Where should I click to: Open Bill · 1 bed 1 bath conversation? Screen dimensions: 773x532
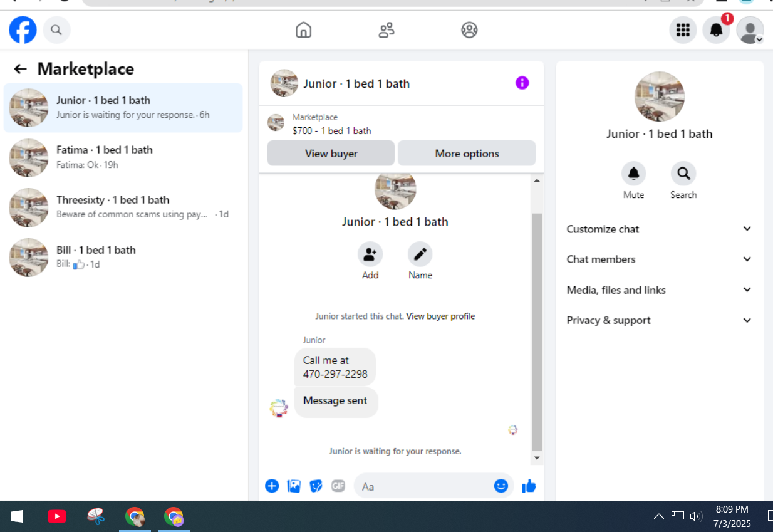pos(123,257)
